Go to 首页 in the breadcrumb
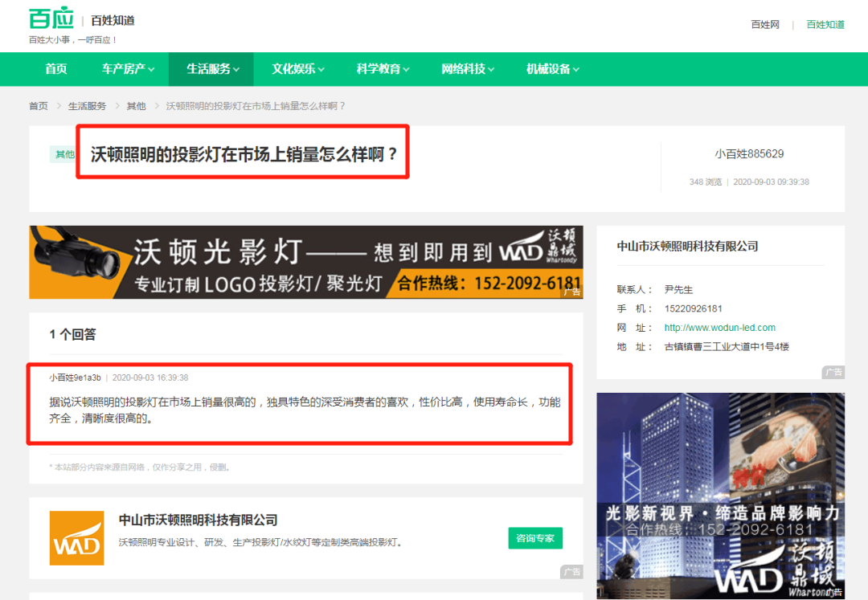 click(x=39, y=105)
